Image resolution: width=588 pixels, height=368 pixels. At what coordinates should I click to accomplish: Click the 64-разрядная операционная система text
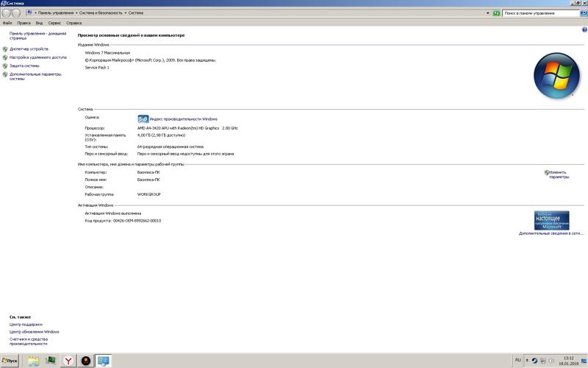click(x=171, y=147)
